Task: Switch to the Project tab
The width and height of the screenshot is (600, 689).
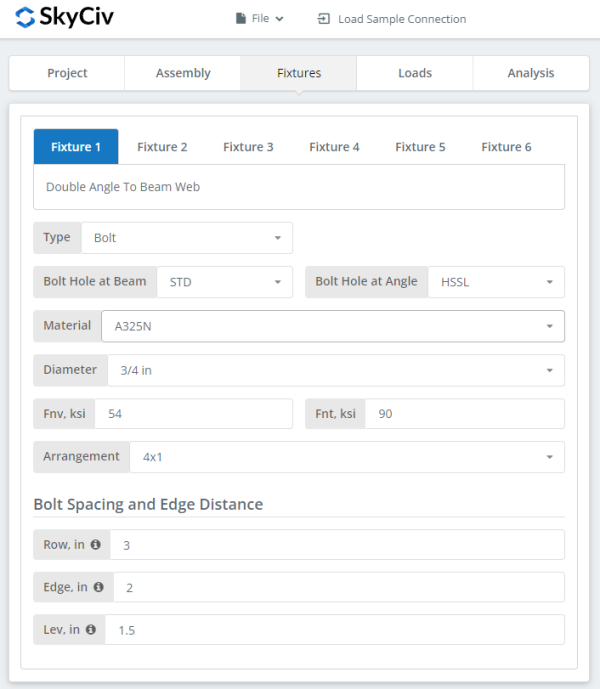Action: pyautogui.click(x=67, y=73)
